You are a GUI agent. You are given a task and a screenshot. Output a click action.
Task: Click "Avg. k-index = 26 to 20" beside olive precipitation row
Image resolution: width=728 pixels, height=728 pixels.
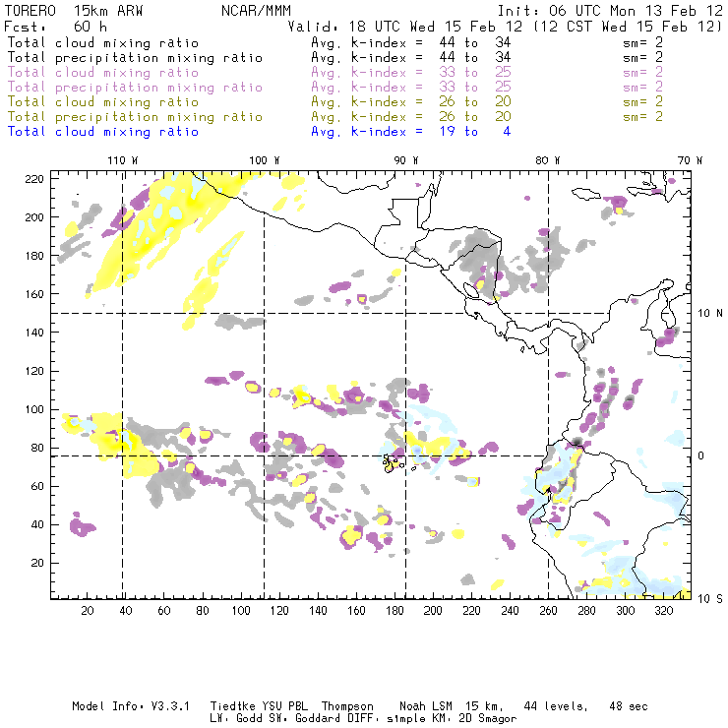[x=411, y=117]
